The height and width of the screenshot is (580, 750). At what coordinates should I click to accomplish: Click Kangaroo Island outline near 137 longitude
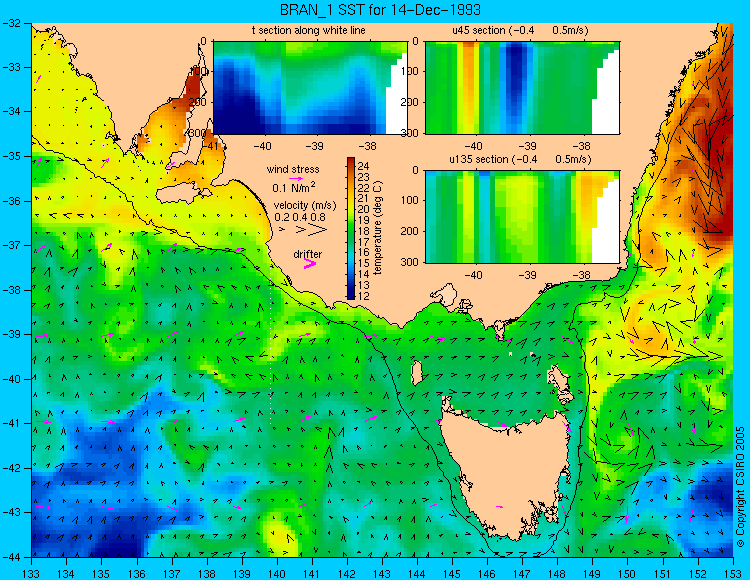(183, 194)
